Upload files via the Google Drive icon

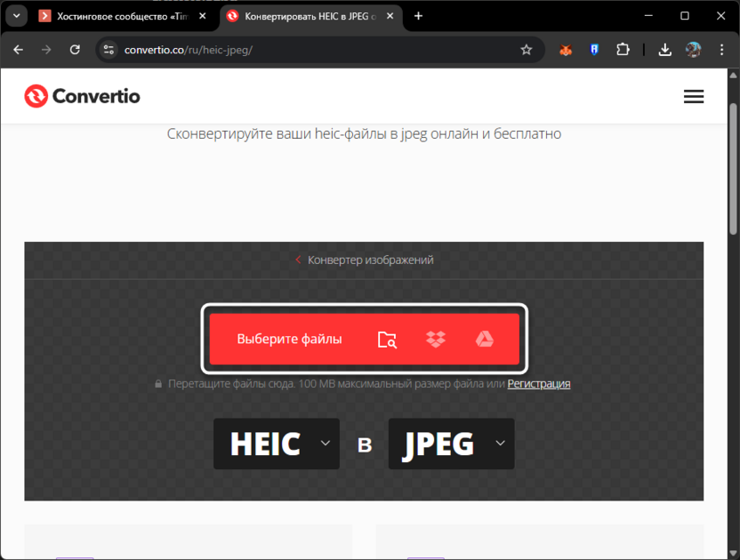tap(485, 339)
